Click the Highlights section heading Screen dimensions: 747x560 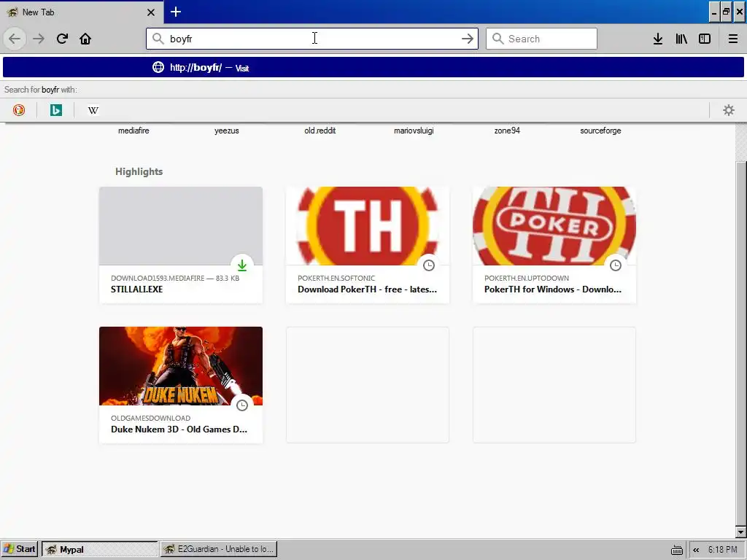[x=139, y=171]
